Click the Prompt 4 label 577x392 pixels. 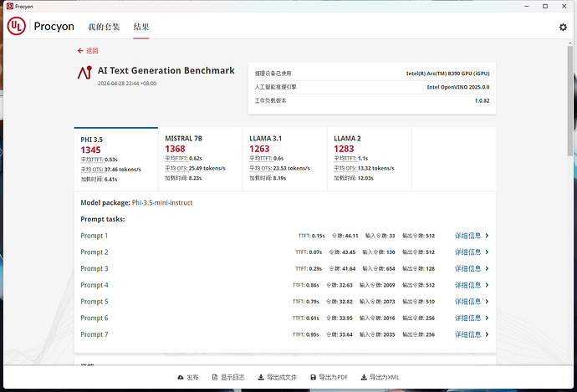tap(94, 285)
